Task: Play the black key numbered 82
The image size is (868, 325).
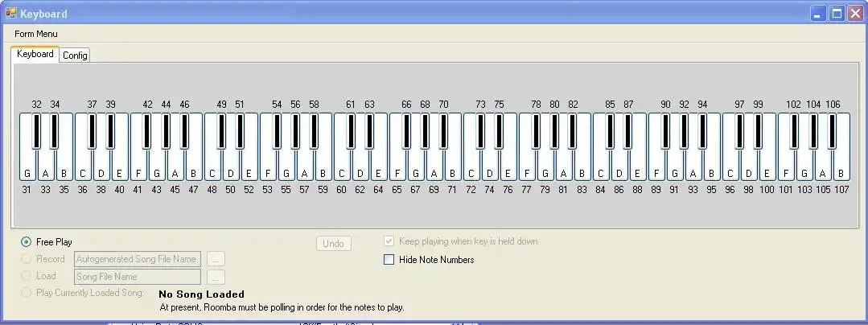Action: click(573, 130)
